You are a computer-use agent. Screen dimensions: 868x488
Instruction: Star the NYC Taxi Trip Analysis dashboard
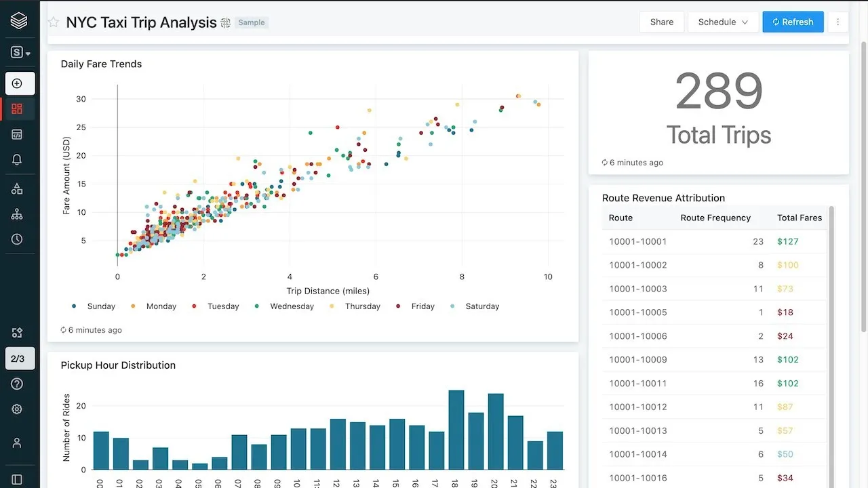[54, 22]
